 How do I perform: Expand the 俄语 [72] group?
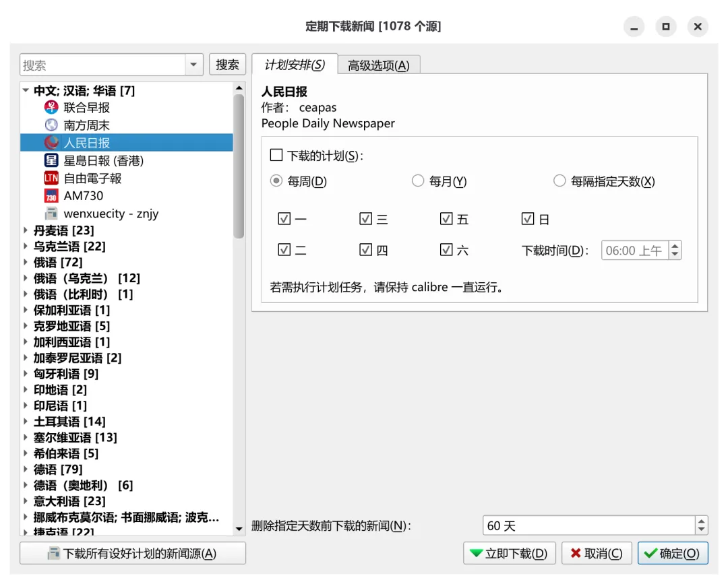coord(26,262)
